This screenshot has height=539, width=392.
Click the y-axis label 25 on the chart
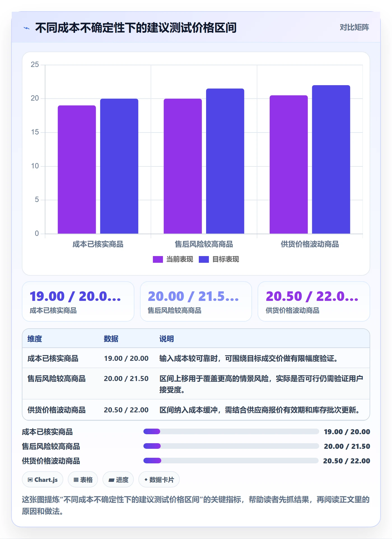coord(35,65)
